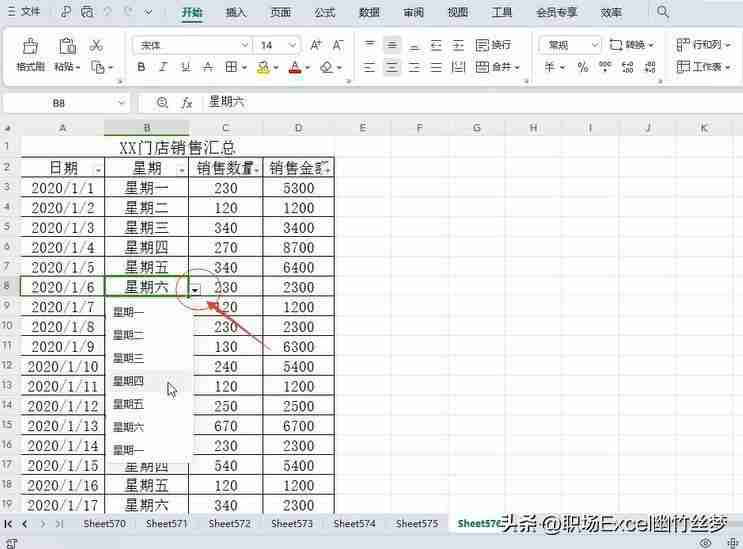Open the font name dropdown

point(245,45)
